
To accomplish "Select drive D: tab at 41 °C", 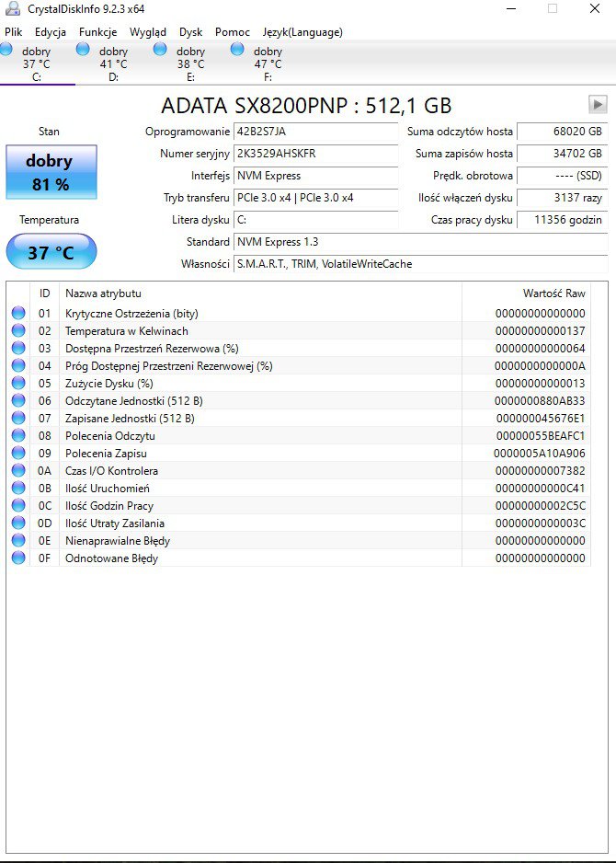I will pyautogui.click(x=114, y=63).
